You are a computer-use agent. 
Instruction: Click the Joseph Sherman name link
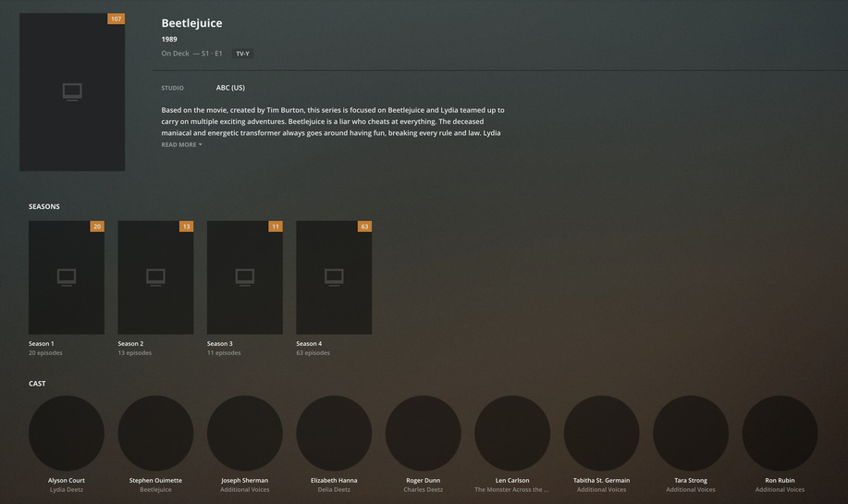(x=244, y=480)
